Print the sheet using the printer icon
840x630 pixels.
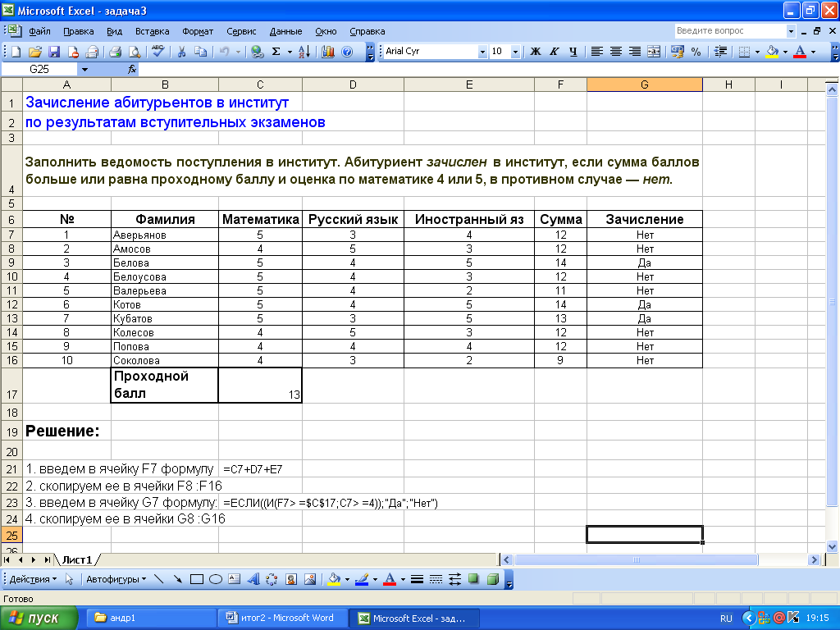[115, 52]
